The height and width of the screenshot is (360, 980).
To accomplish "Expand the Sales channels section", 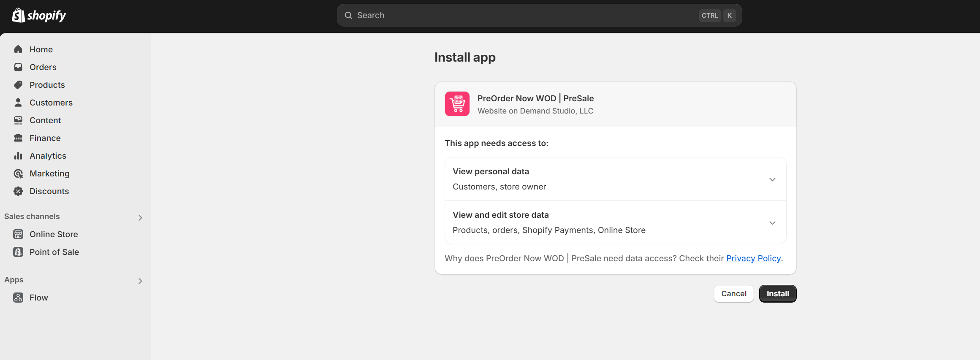I will click(140, 218).
